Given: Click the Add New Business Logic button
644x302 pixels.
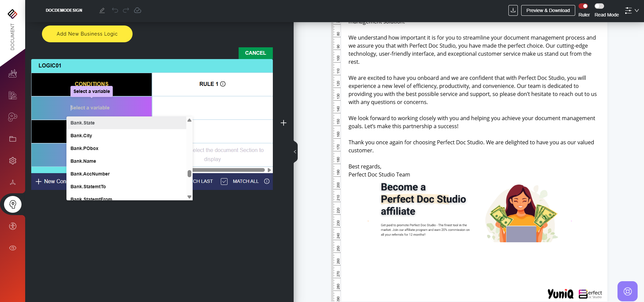Looking at the screenshot, I should click(x=87, y=34).
